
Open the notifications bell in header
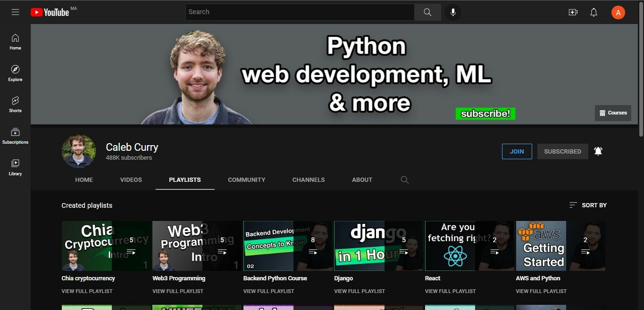(594, 12)
